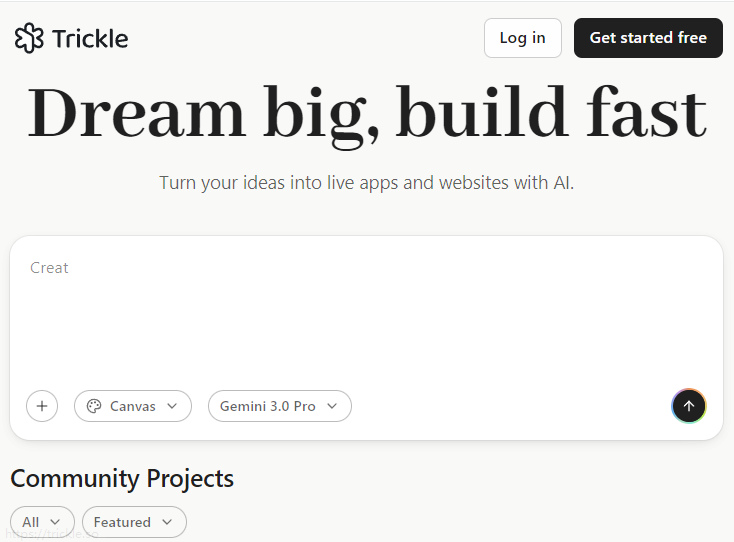Screen dimensions: 734x542
Task: Click the Trickle wordmark text
Action: coord(90,39)
